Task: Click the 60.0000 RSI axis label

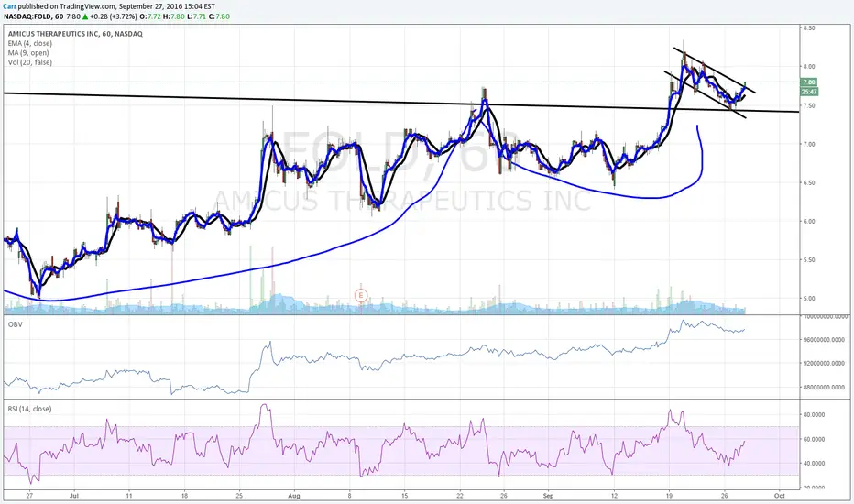Action: [814, 439]
